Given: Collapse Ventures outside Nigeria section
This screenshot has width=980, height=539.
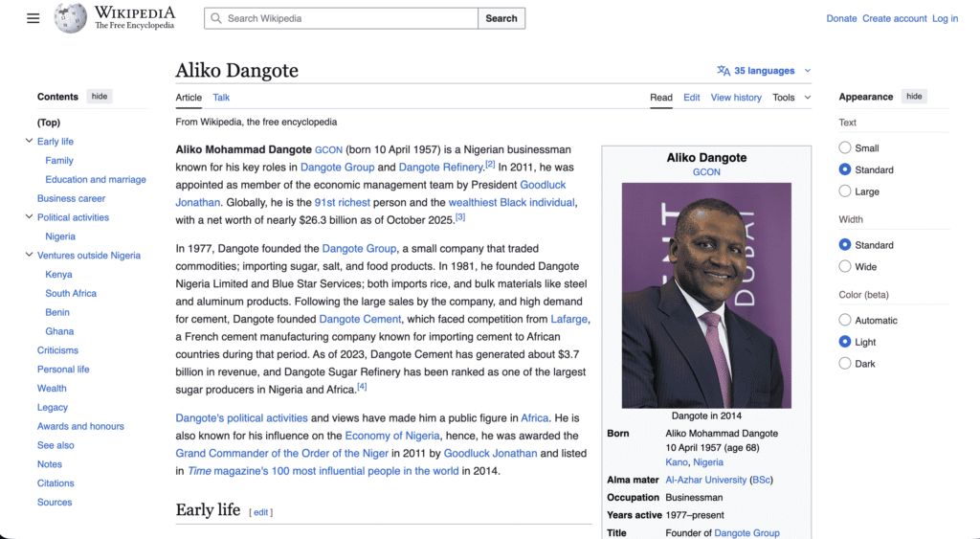Looking at the screenshot, I should pyautogui.click(x=29, y=256).
